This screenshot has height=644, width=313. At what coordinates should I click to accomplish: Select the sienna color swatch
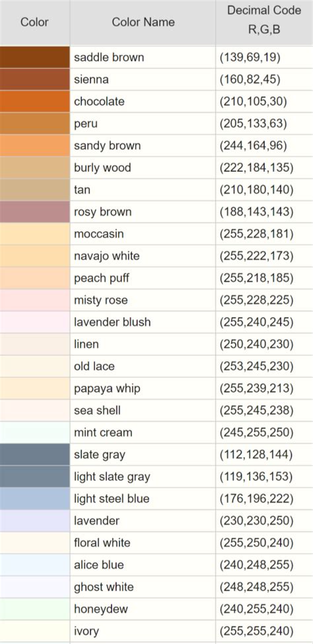point(34,79)
